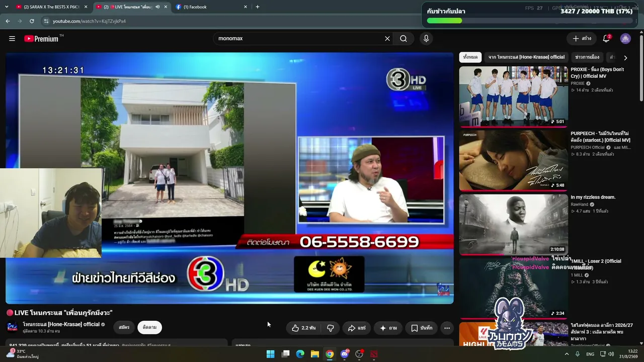Show hidden system tray icons
This screenshot has height=362, width=644.
tap(567, 354)
